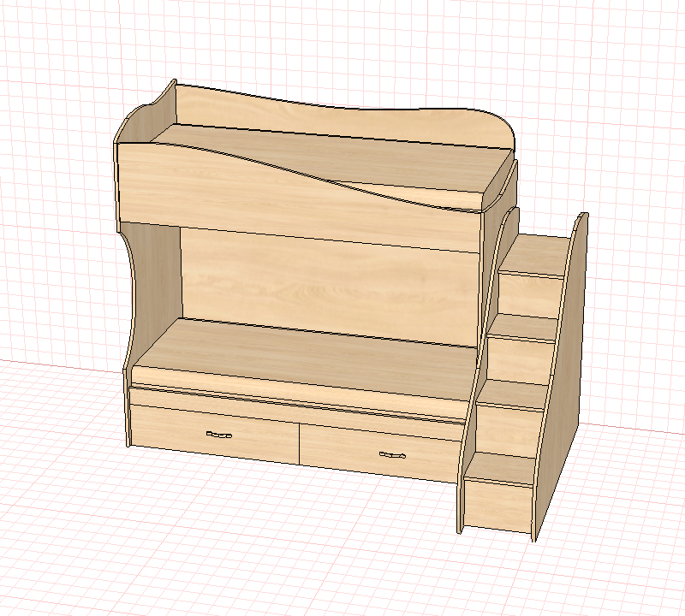The image size is (685, 616).
Task: Pick the left drawer front panel
Action: tap(215, 434)
